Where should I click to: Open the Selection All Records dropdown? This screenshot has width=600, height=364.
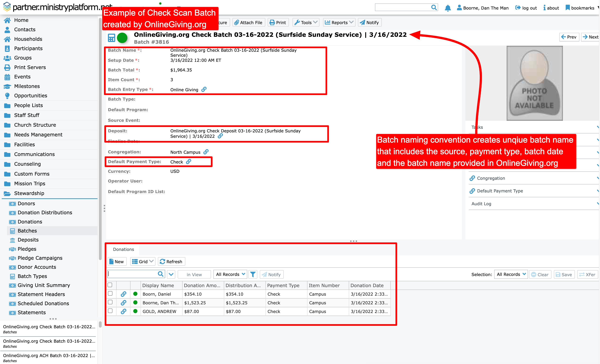point(511,274)
